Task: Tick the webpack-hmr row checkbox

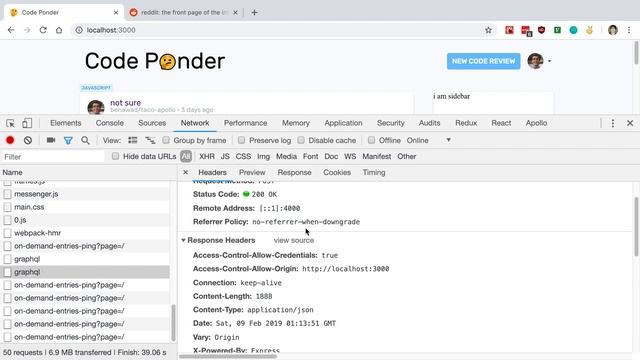Action: tap(7, 233)
